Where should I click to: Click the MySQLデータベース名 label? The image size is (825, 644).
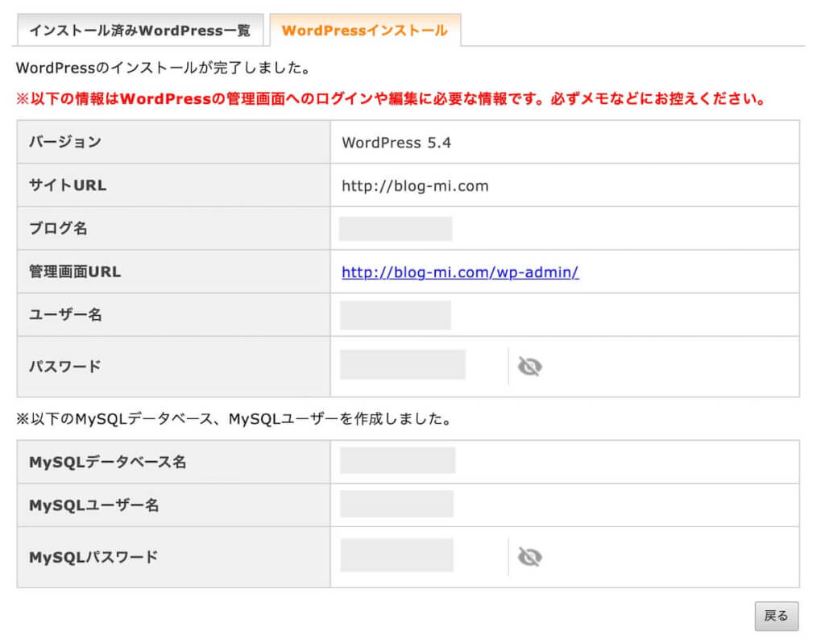click(x=107, y=462)
